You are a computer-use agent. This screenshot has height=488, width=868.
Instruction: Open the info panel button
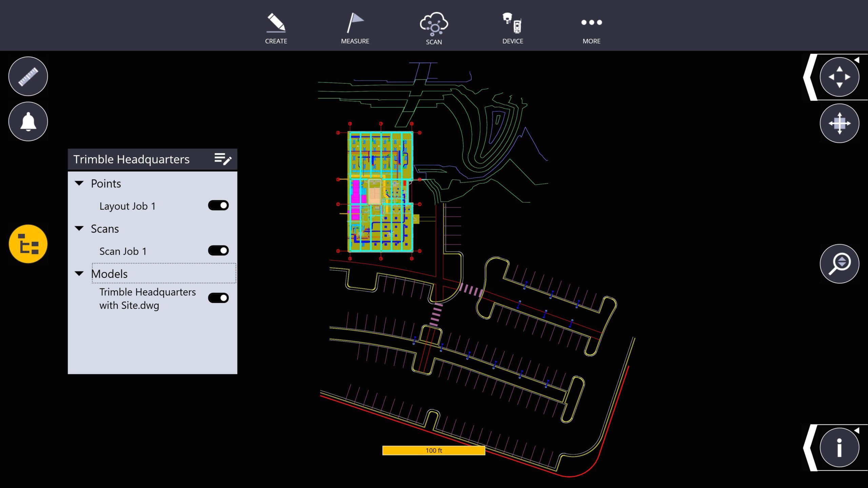[x=840, y=447]
